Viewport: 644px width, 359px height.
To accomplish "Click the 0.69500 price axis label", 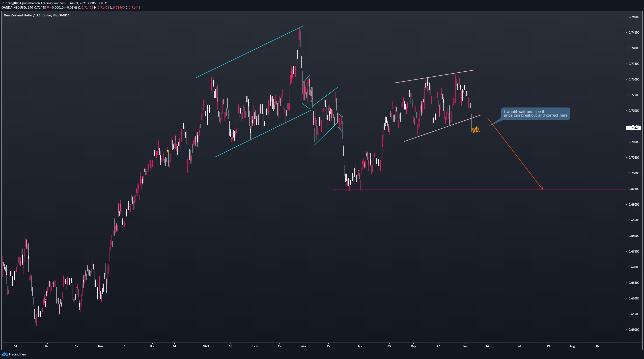I will click(634, 189).
